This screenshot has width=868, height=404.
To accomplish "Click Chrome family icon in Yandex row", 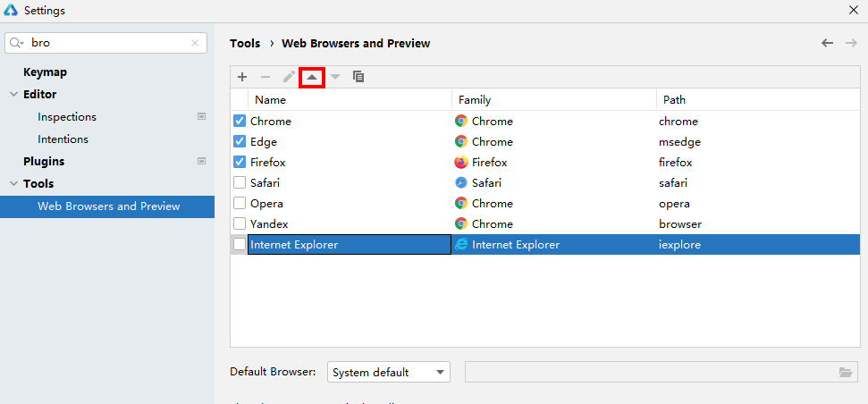I will click(x=461, y=224).
